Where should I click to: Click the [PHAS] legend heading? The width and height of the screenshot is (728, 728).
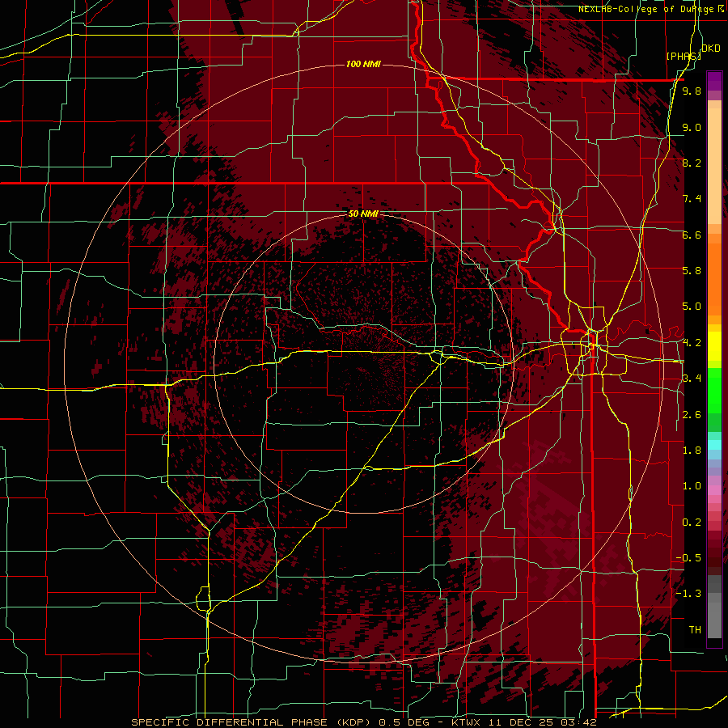click(684, 56)
